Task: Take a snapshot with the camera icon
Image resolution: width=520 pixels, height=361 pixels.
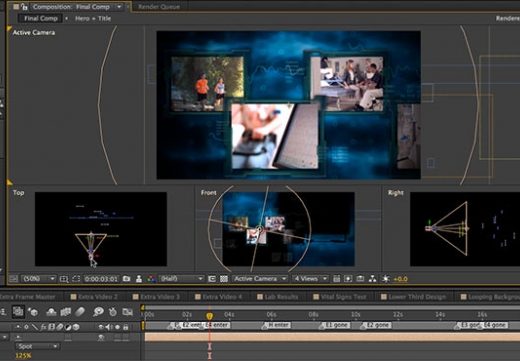Action: [x=126, y=279]
